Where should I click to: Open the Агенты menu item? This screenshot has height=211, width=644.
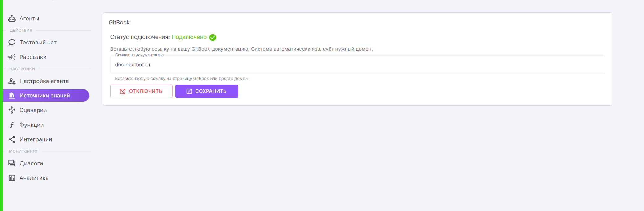(29, 19)
